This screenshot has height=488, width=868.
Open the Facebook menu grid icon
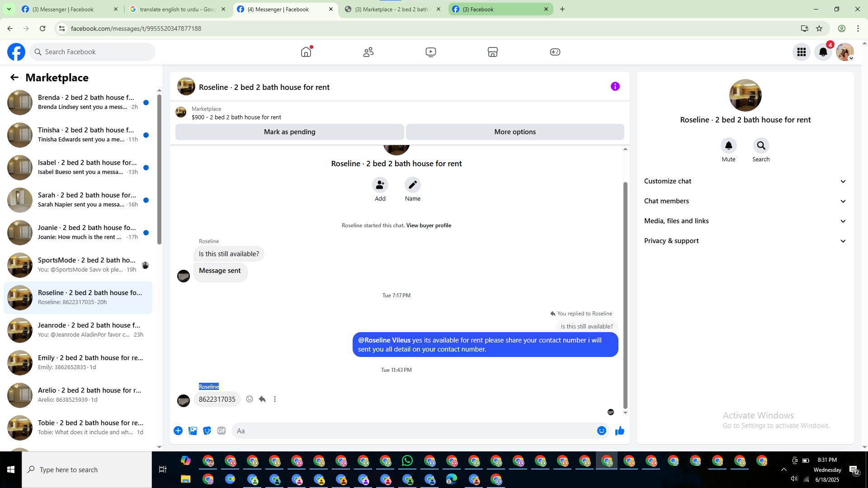pos(802,52)
